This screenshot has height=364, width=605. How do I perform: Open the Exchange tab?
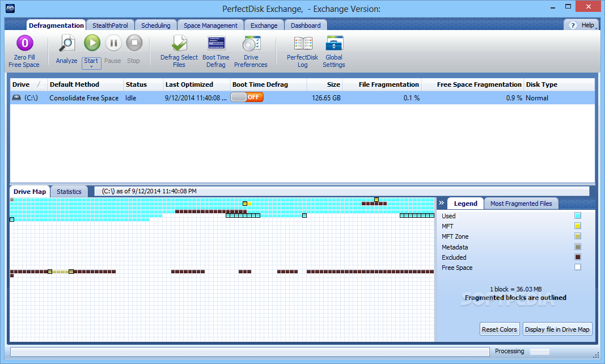(264, 26)
